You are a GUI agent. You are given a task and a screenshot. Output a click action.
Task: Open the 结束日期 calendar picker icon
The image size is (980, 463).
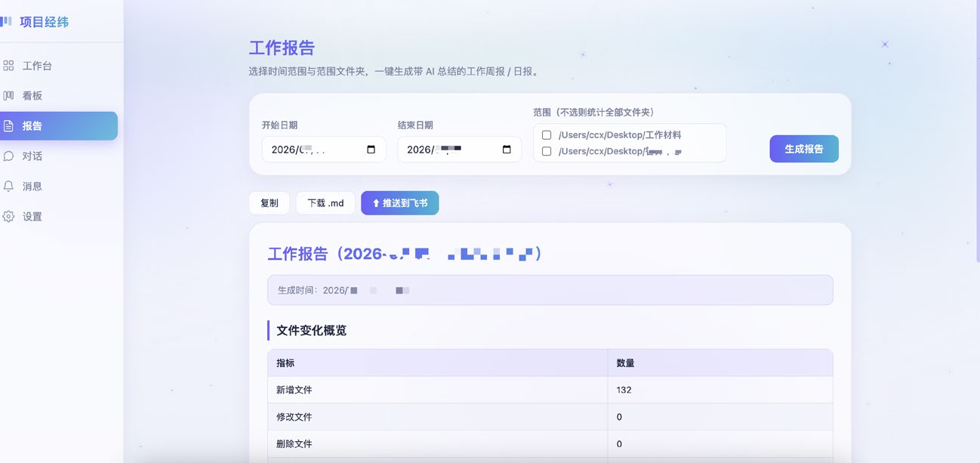pyautogui.click(x=507, y=150)
